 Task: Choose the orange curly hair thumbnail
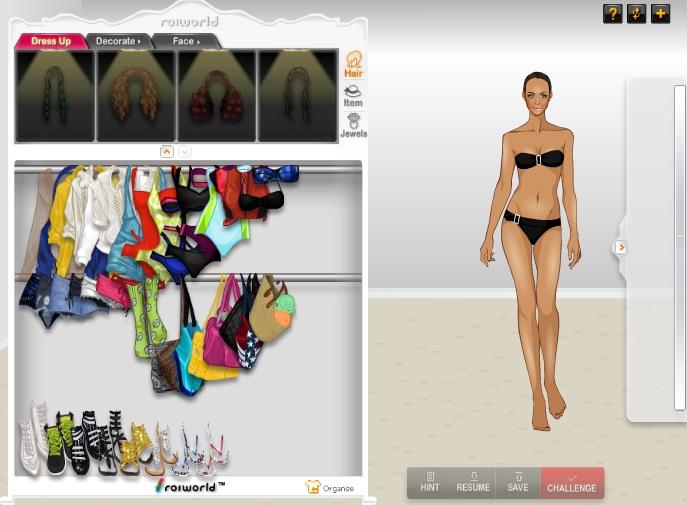click(135, 96)
